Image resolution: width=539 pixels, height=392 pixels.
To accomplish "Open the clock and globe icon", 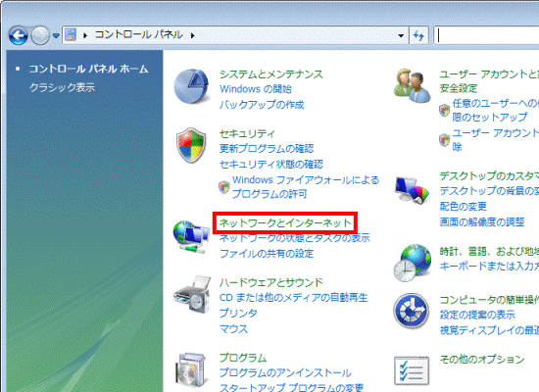I will (412, 263).
